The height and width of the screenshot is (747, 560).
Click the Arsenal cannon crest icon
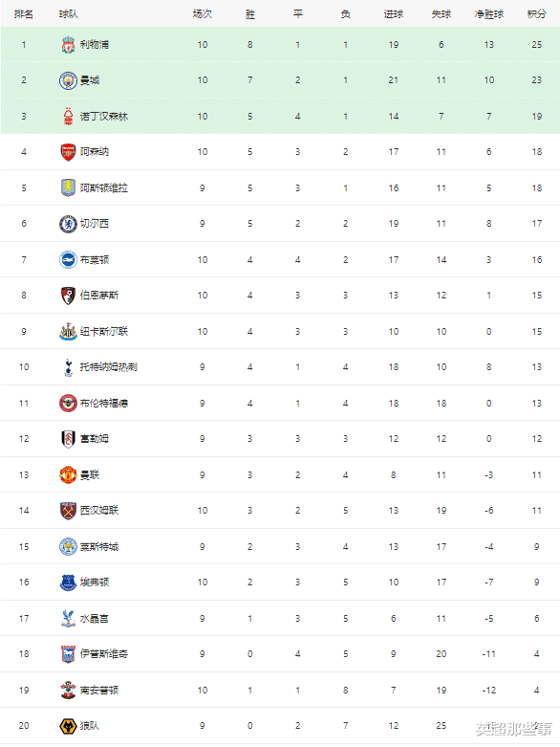[68, 152]
